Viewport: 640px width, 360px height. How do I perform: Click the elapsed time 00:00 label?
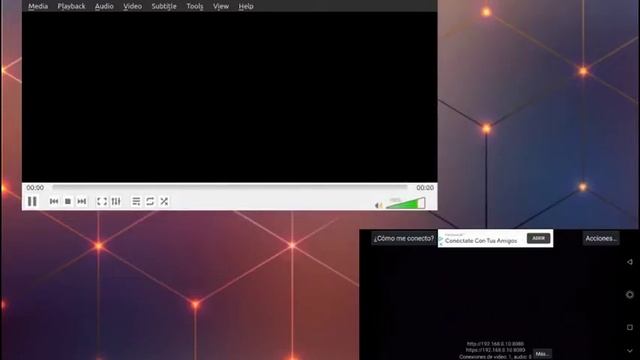[35, 188]
